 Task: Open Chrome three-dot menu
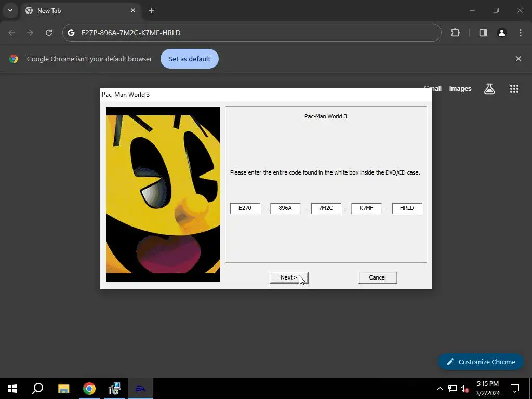[x=521, y=33]
